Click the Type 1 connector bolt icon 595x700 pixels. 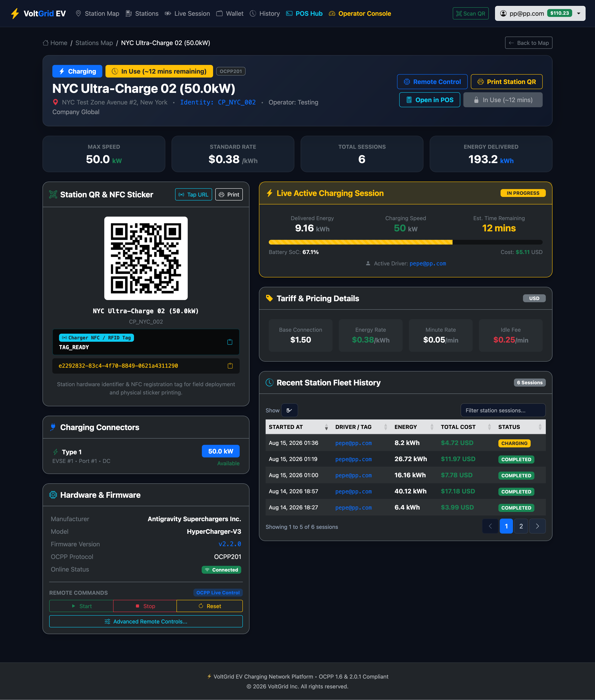click(x=56, y=452)
